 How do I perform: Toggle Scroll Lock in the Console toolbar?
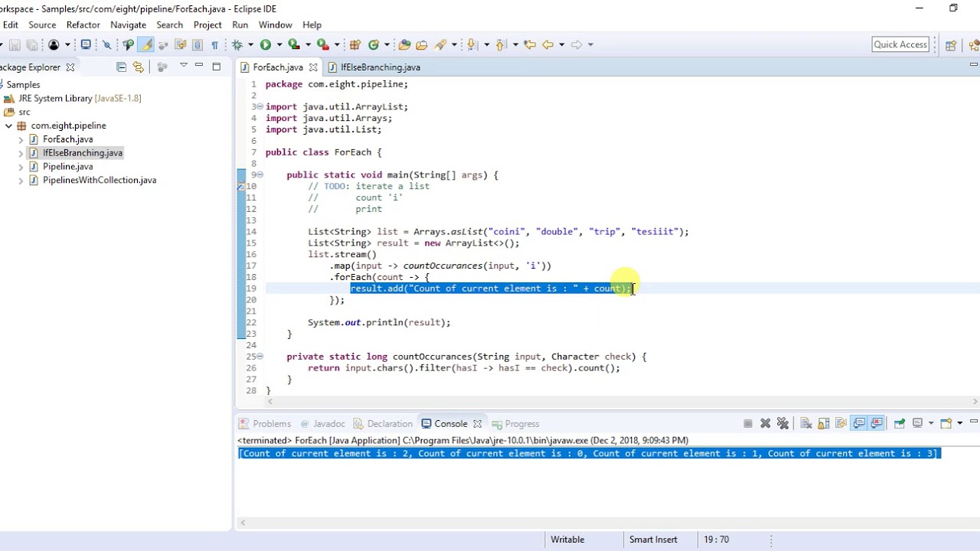(x=823, y=423)
